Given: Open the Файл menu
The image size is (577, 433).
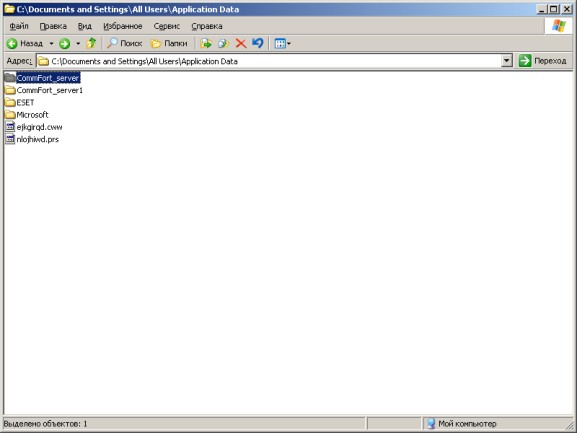Looking at the screenshot, I should click(19, 26).
